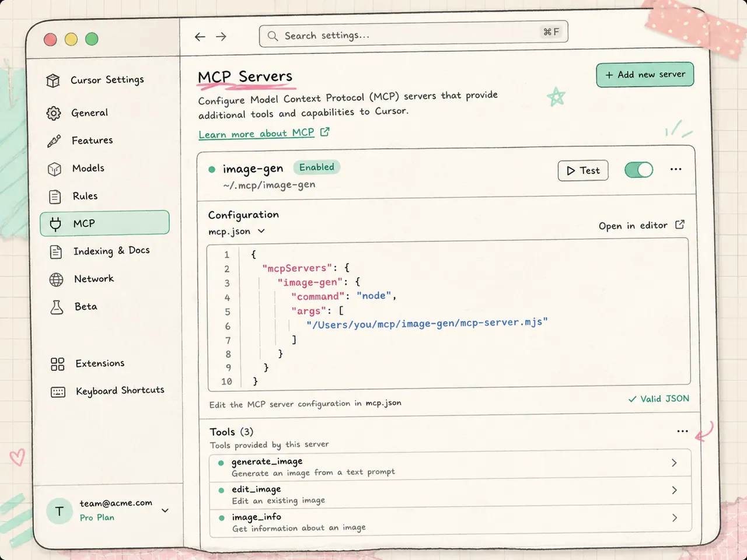Go forward with the right arrow
Screen dimensions: 747x560
(221, 37)
